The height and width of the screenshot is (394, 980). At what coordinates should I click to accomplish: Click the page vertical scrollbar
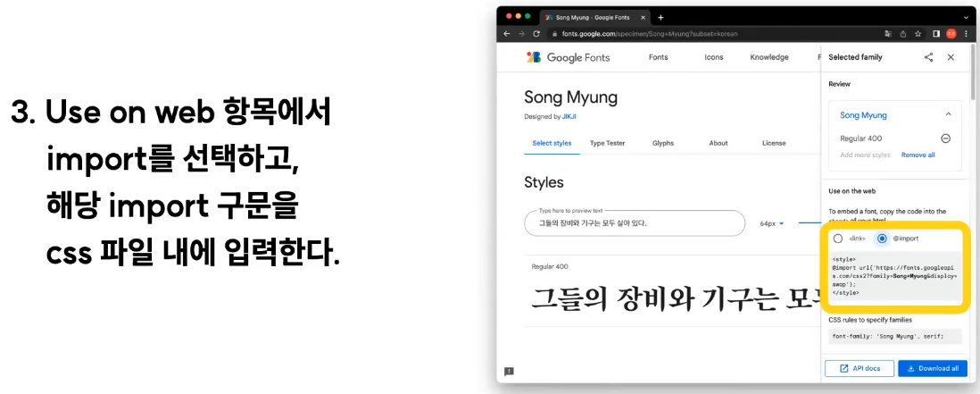pos(972,71)
